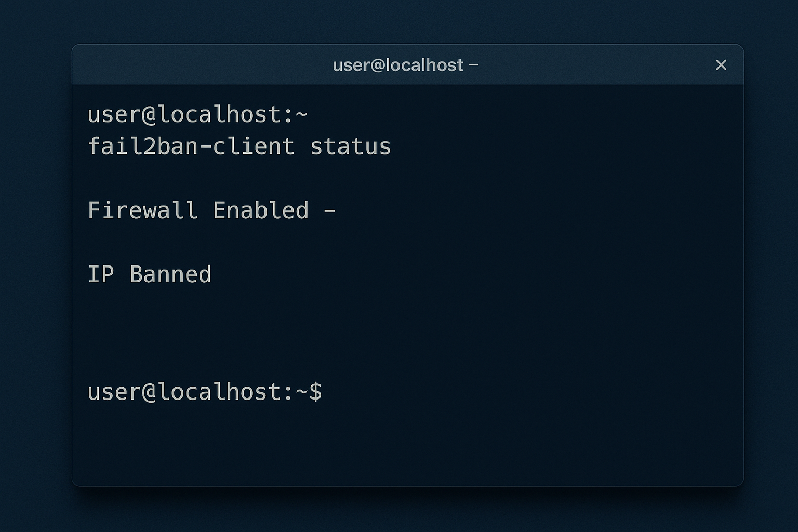
Task: Click the "@" symbol in the bottom prompt
Action: pyautogui.click(x=149, y=392)
